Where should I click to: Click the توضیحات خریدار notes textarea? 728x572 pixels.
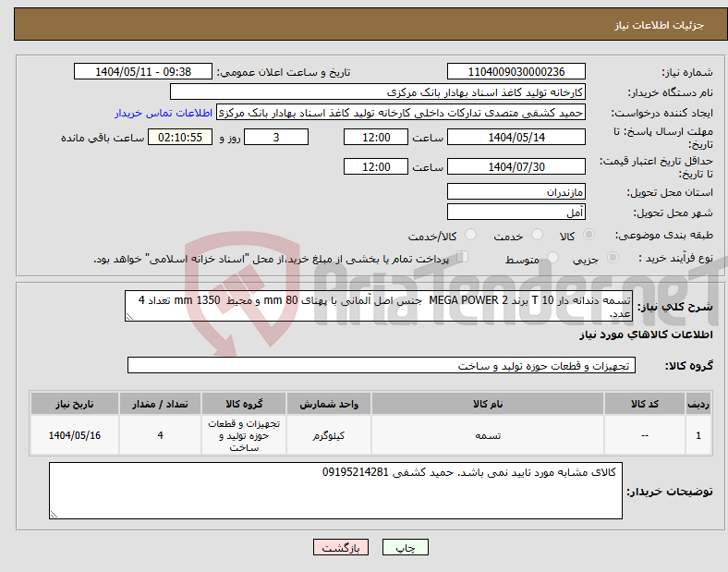pyautogui.click(x=335, y=491)
